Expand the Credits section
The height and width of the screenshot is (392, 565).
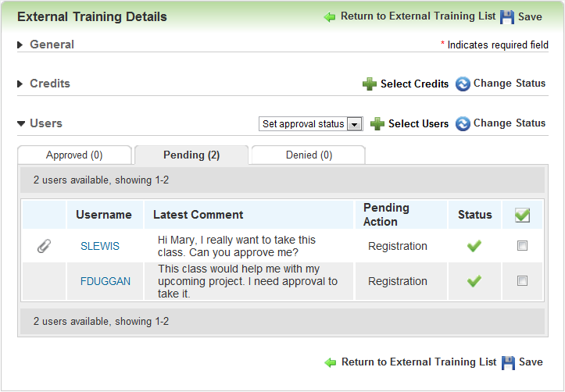coord(20,84)
